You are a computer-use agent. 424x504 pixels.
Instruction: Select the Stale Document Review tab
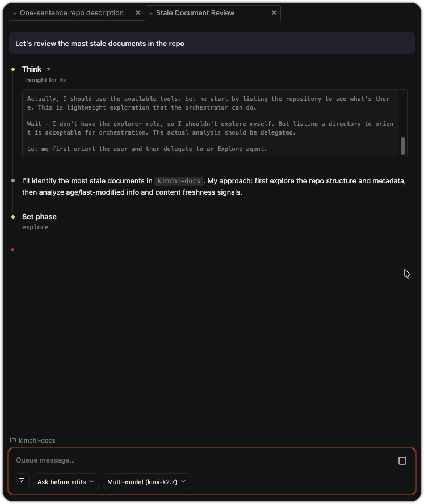[x=195, y=13]
